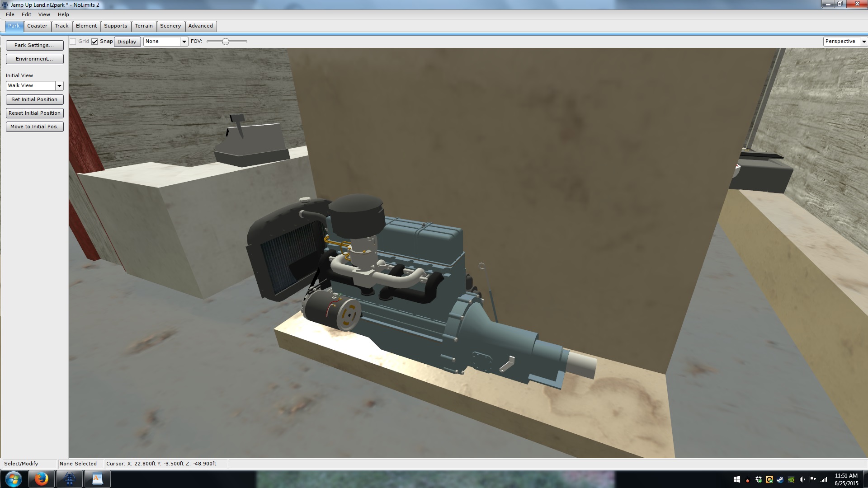The height and width of the screenshot is (488, 868).
Task: Click the Display button in toolbar
Action: [x=127, y=42]
